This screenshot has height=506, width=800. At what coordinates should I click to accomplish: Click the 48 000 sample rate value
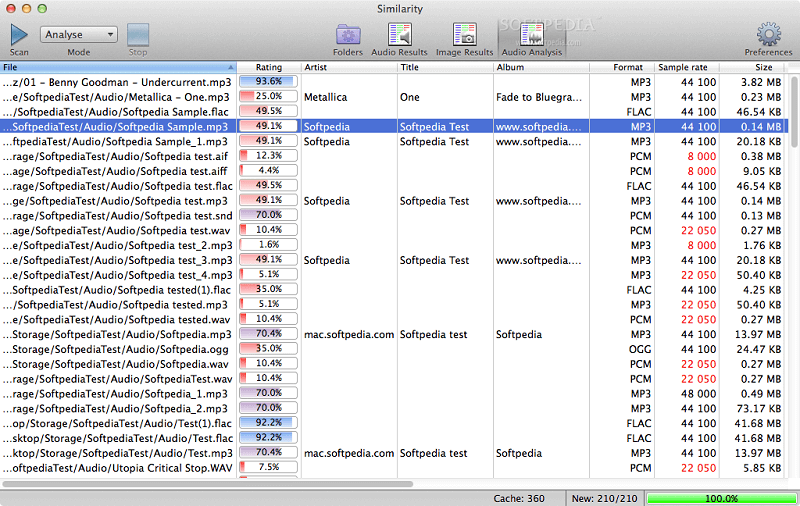click(698, 394)
